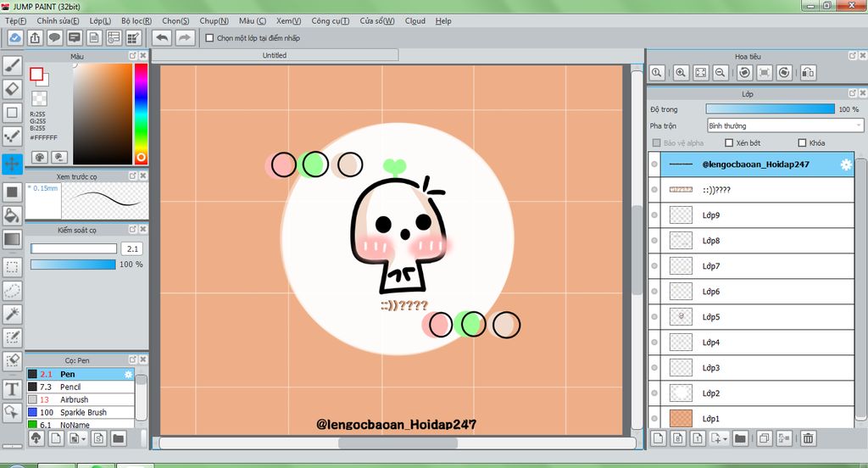The height and width of the screenshot is (468, 868).
Task: Click the zoom in magnifier in Hoa tiêu panel
Action: (681, 73)
